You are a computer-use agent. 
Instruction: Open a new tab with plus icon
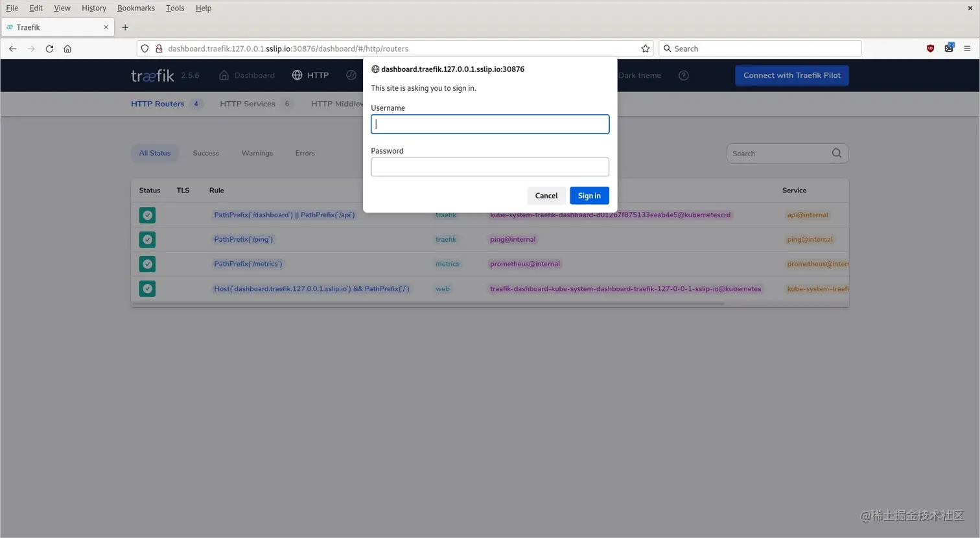pos(125,27)
